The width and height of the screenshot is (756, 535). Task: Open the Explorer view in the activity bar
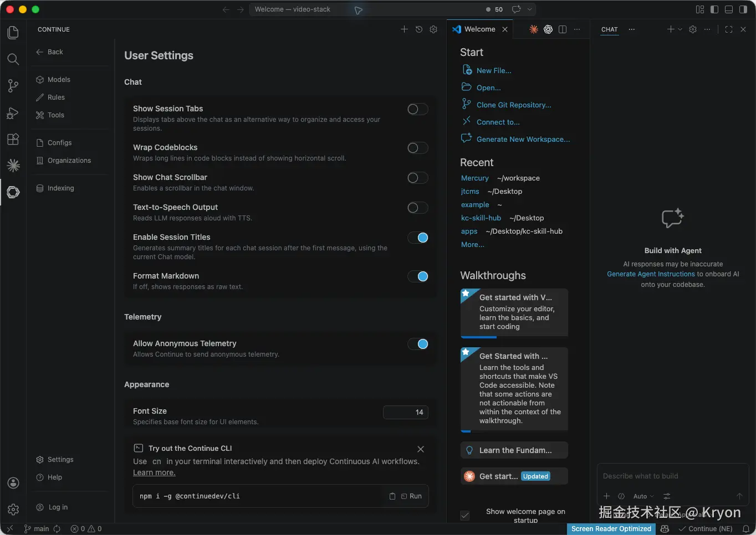point(13,33)
